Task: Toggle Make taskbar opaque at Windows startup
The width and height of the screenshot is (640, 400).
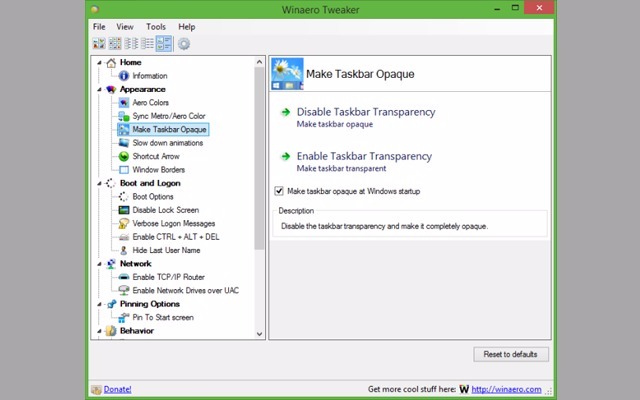Action: (279, 191)
